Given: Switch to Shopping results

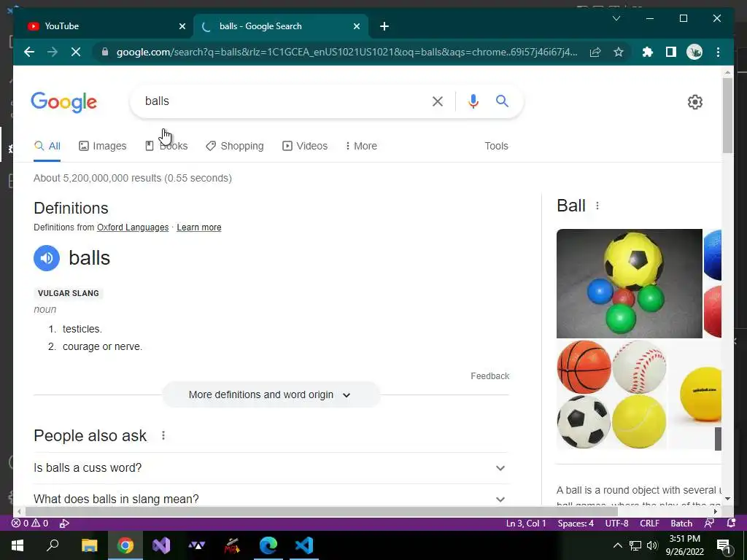Looking at the screenshot, I should (234, 146).
